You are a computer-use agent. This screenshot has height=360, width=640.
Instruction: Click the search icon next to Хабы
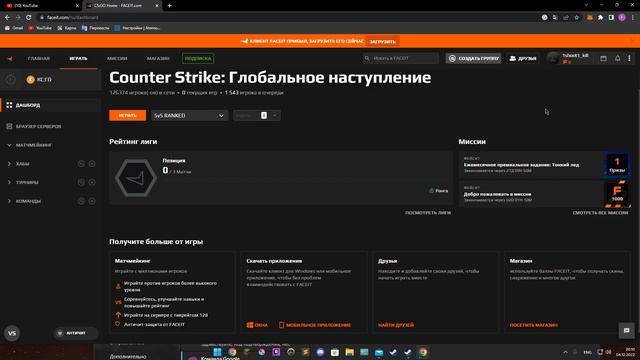coord(81,164)
